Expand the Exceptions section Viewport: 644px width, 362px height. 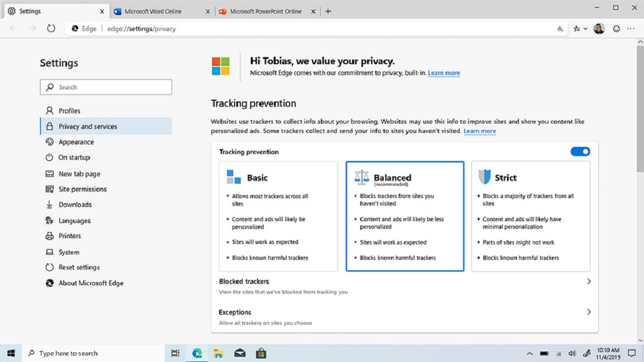(588, 312)
